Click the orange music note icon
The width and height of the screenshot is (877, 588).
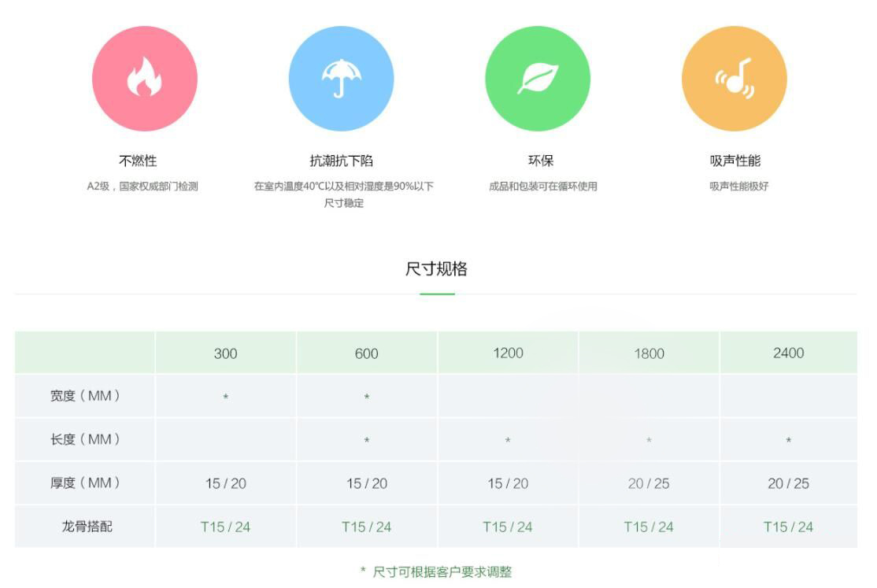pyautogui.click(x=734, y=79)
